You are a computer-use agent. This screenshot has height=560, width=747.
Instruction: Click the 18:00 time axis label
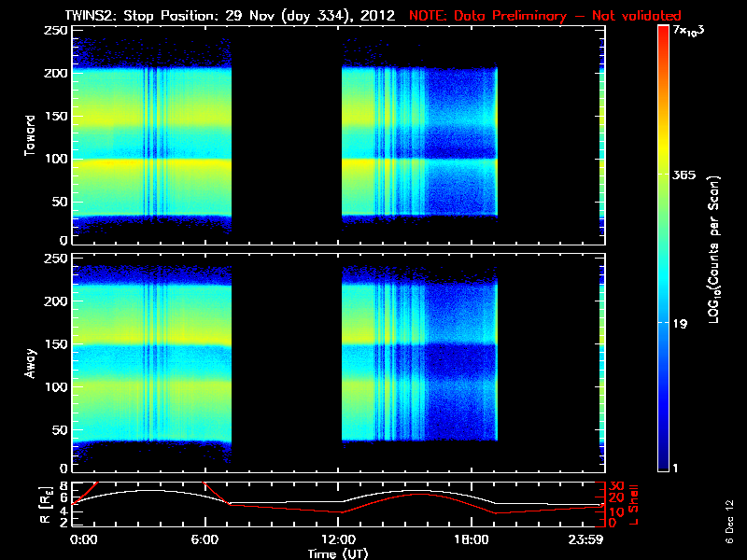pyautogui.click(x=472, y=539)
